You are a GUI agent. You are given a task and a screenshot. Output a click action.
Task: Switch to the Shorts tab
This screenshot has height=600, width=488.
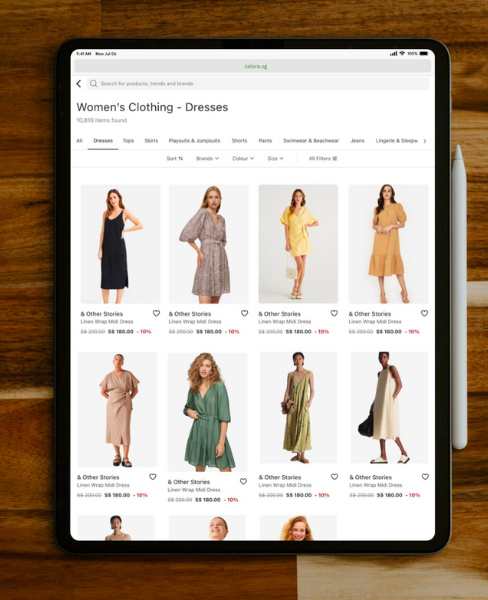(239, 141)
